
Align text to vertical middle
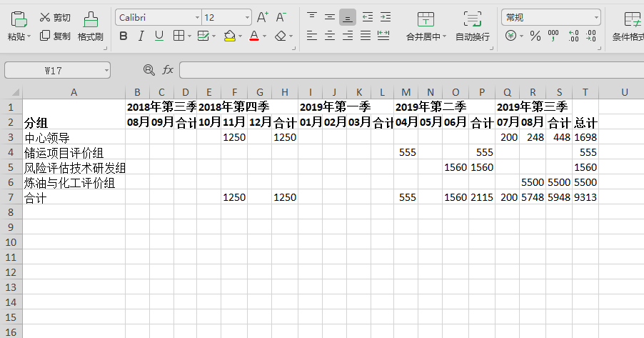[330, 17]
